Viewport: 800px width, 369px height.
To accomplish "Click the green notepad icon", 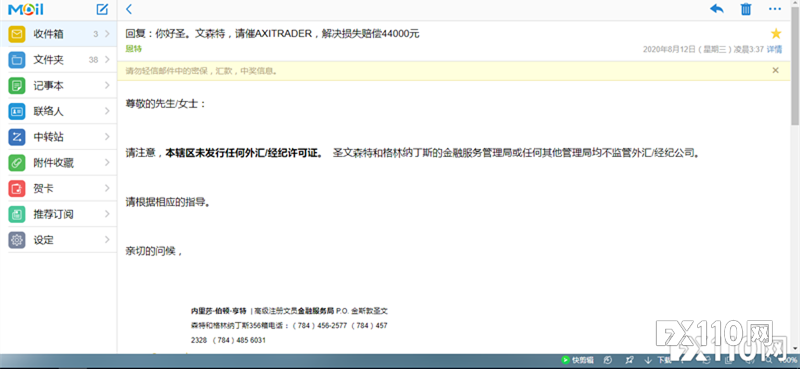I will pyautogui.click(x=17, y=86).
